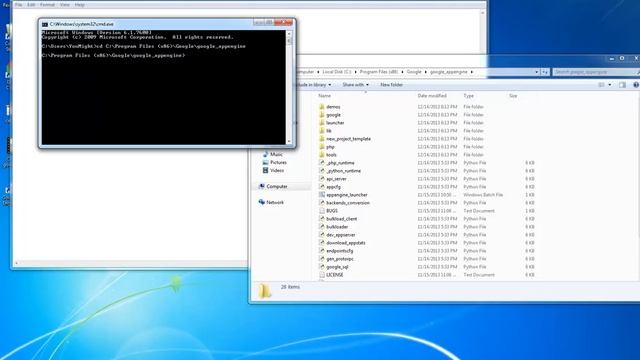
Task: Click the New folder button
Action: click(391, 85)
